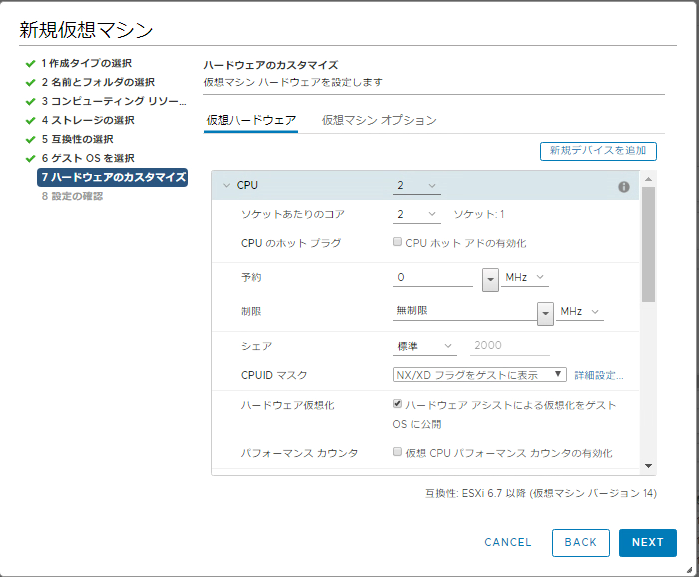Open the 制限 value arrow dropdown

tap(545, 313)
